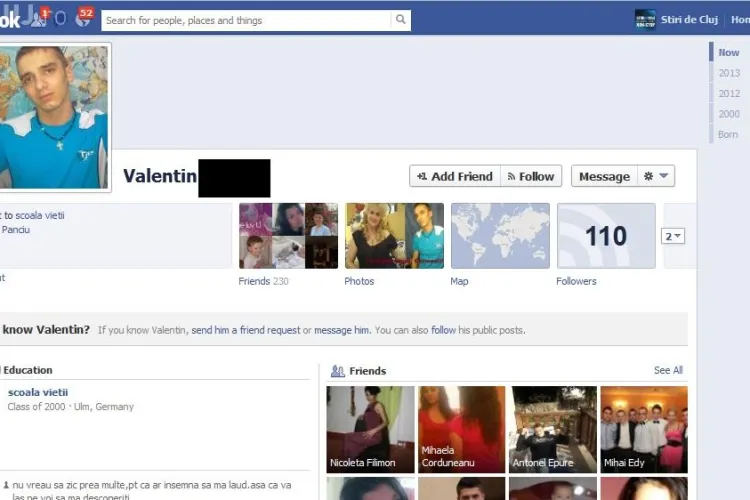Click the Friends section people icon
The height and width of the screenshot is (500, 750).
(x=338, y=371)
